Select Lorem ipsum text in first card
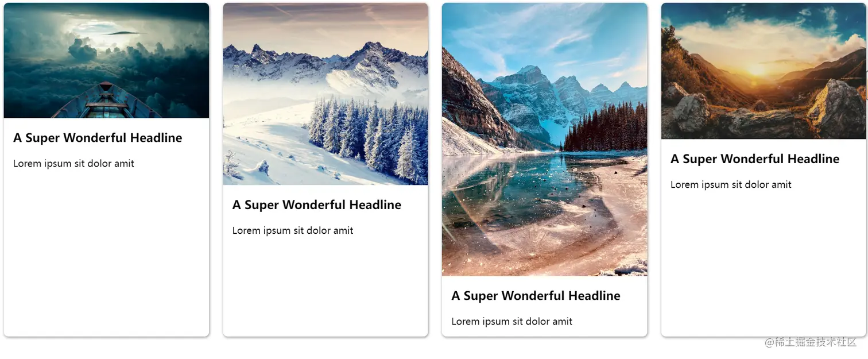 [x=73, y=164]
